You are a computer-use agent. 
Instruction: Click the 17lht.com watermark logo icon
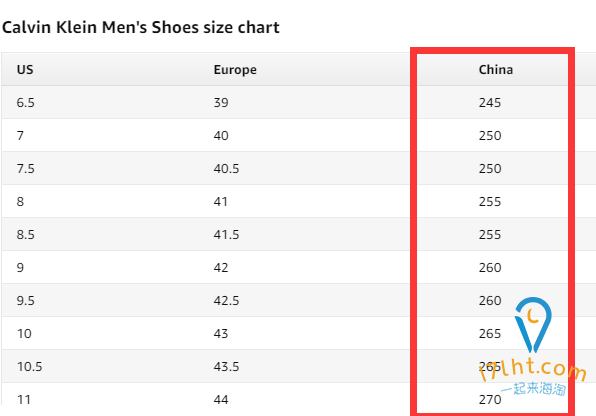(x=533, y=325)
